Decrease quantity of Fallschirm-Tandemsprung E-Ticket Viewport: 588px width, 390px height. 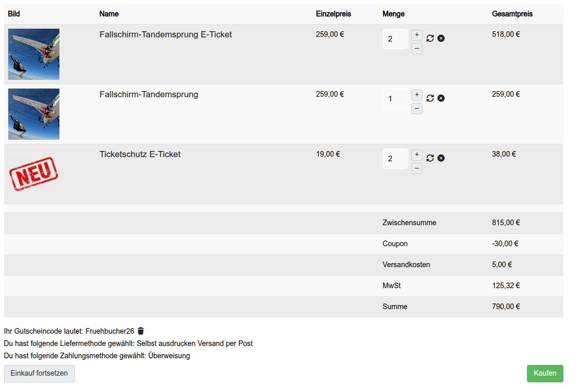pos(417,49)
